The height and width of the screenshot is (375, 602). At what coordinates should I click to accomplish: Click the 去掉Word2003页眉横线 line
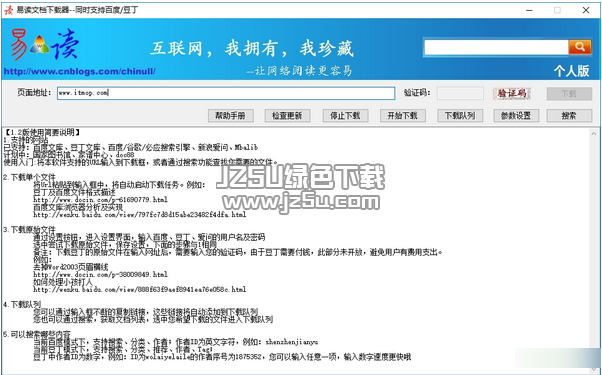coord(71,267)
